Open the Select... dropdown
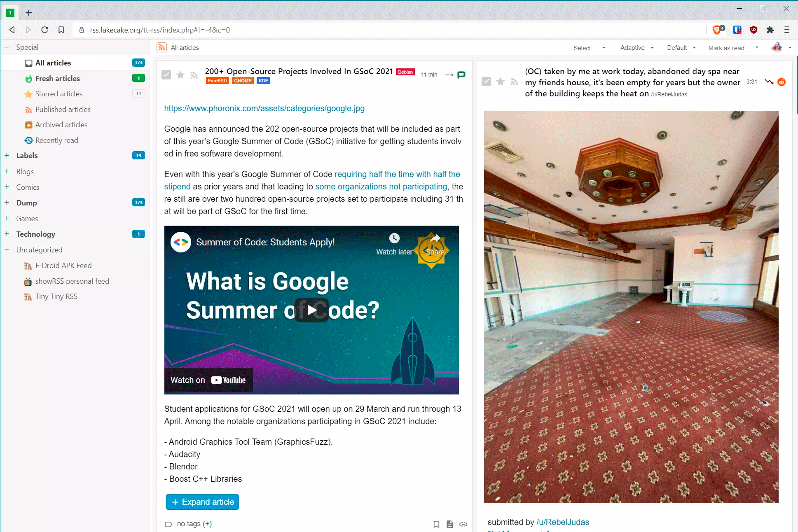The image size is (798, 532). (589, 48)
